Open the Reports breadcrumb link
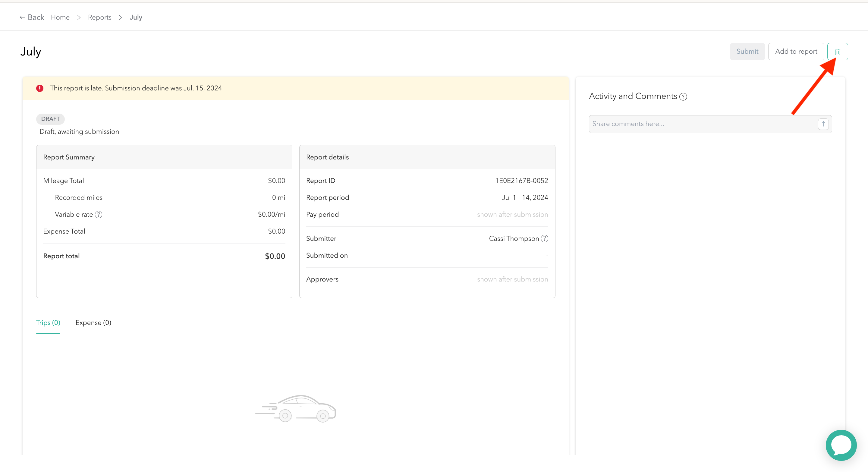Screen dimensions: 868x472 pos(99,17)
